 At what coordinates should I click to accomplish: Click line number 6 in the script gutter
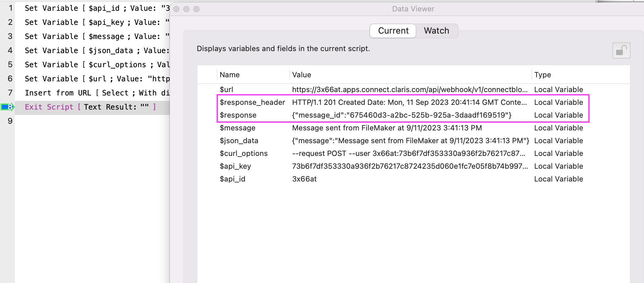pos(10,79)
